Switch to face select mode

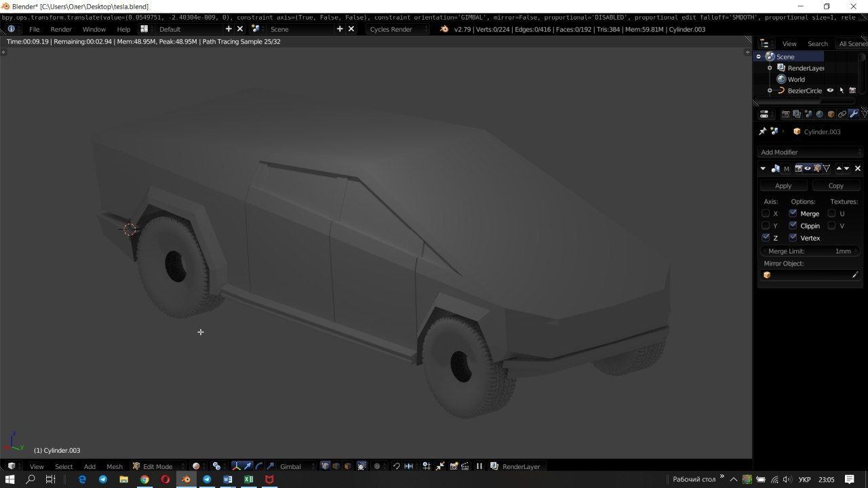click(348, 466)
